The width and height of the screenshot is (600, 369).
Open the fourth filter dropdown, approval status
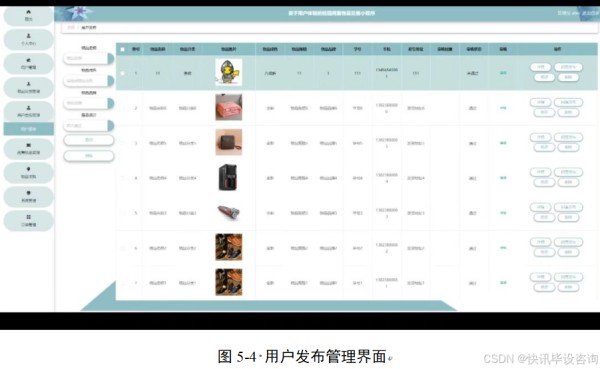point(88,126)
